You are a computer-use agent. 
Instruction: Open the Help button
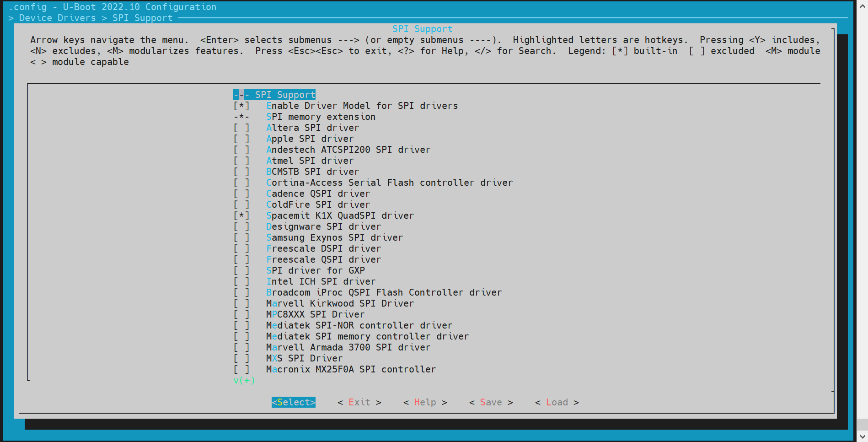pos(425,402)
